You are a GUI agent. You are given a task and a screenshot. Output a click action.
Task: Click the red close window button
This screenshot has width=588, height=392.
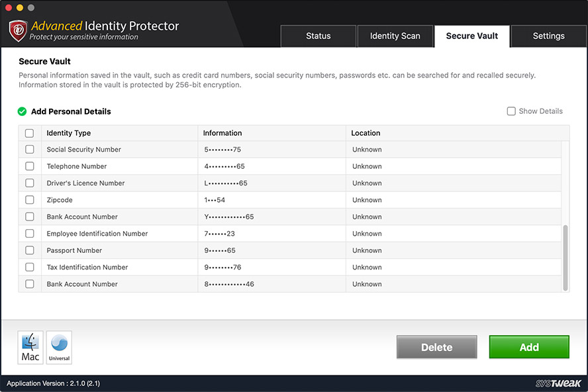pos(9,7)
